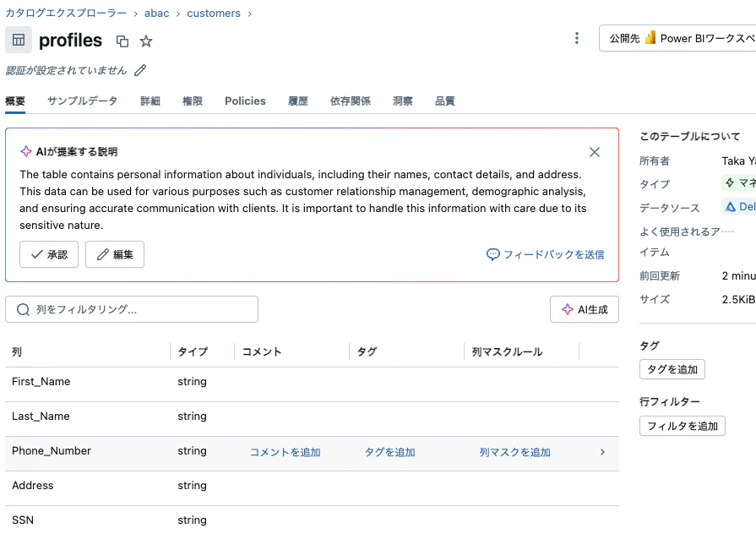The height and width of the screenshot is (539, 756).
Task: Click the 列 column header
Action: click(17, 352)
